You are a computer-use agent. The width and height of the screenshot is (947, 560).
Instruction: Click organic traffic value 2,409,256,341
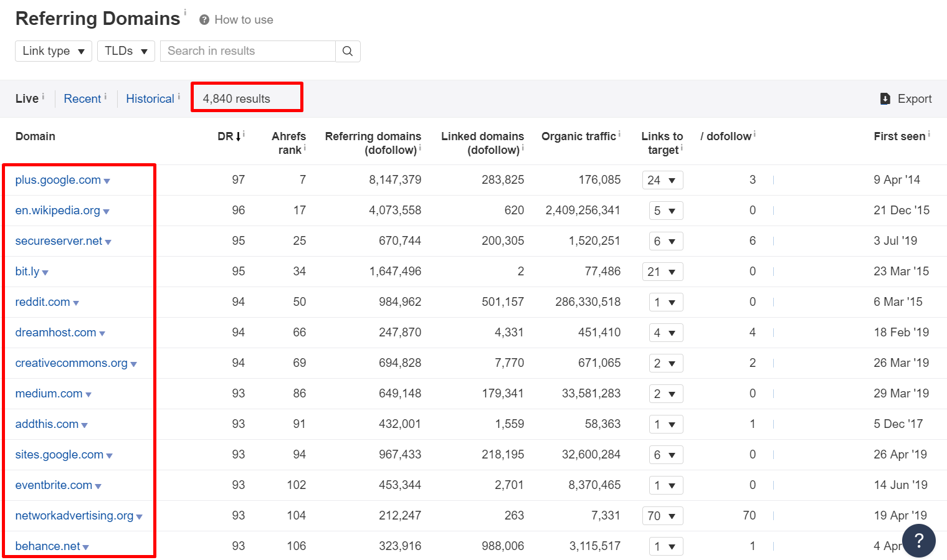click(583, 211)
